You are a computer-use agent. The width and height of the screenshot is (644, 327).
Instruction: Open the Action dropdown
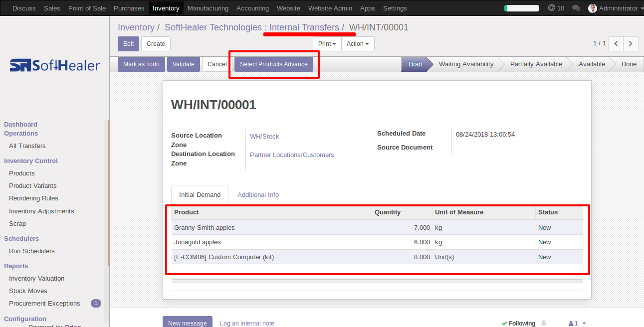click(x=358, y=44)
